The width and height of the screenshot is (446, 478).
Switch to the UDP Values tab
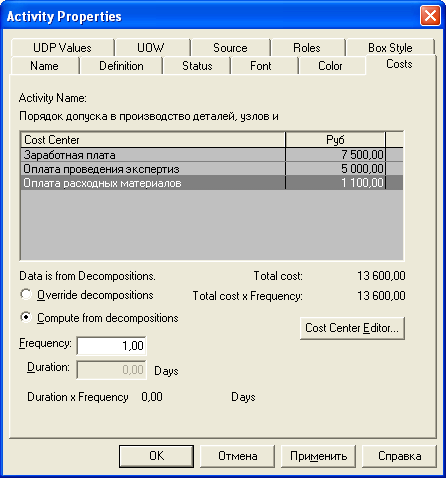tap(62, 48)
